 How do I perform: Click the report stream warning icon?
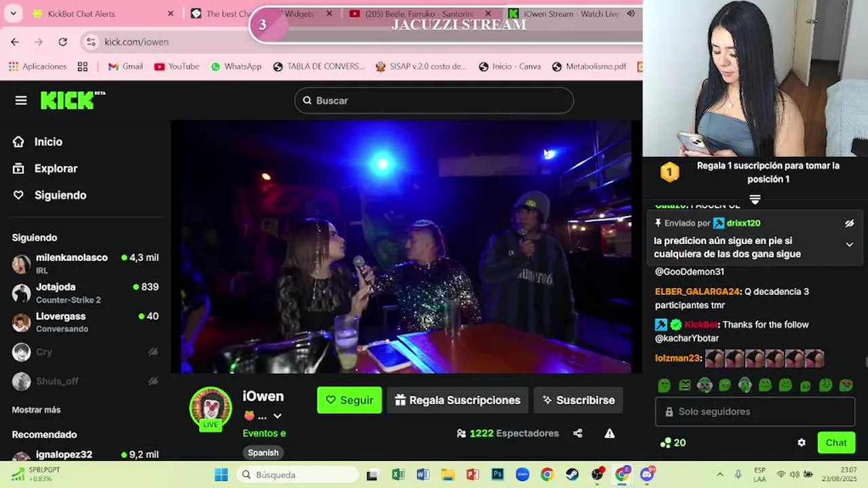[610, 433]
